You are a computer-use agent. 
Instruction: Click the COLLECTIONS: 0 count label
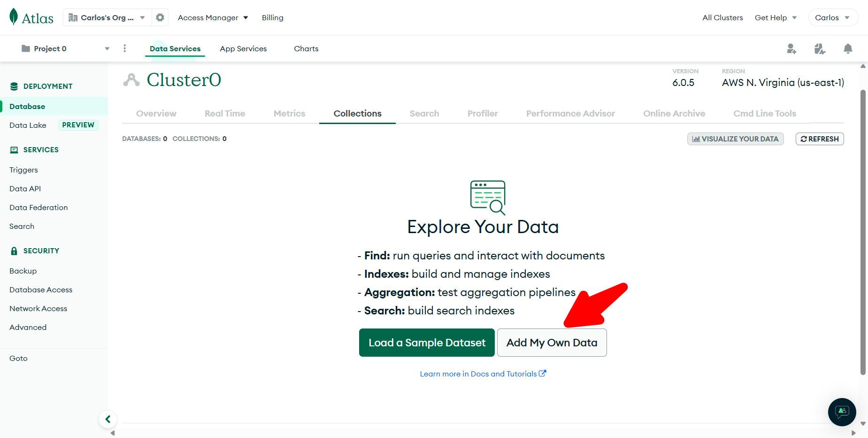(x=200, y=139)
